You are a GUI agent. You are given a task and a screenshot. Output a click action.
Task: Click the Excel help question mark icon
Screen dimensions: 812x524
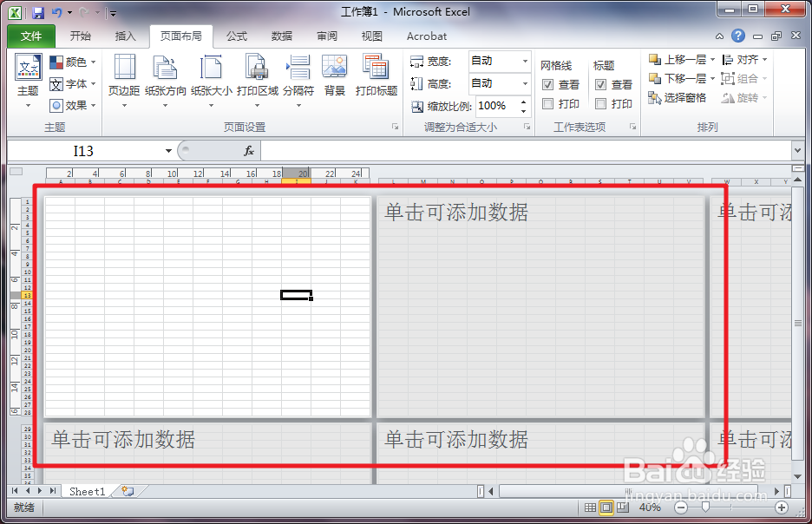pos(738,36)
